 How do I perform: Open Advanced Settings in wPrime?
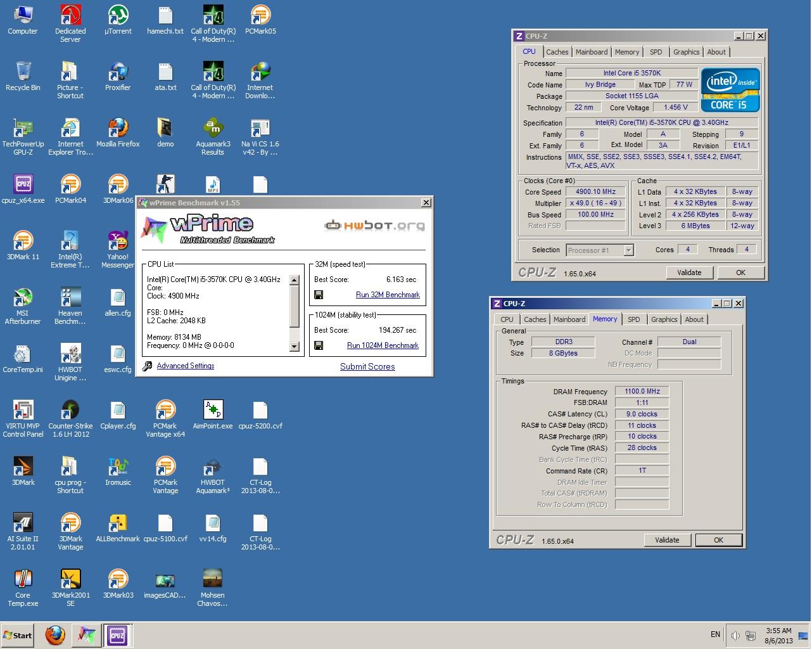coord(186,366)
